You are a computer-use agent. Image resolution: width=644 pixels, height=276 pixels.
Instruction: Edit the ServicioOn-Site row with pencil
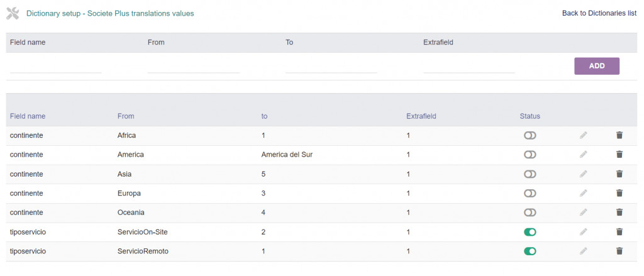point(584,232)
